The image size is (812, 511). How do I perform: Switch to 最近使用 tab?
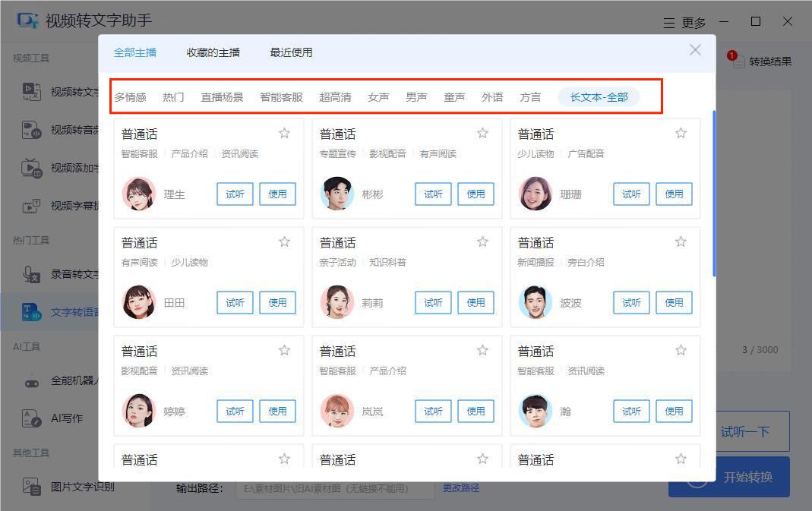click(291, 52)
